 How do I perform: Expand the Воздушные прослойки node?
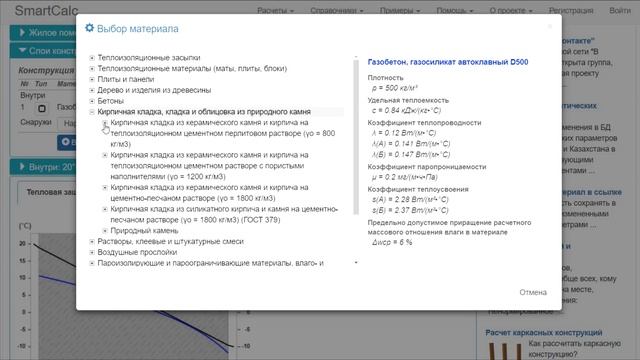(92, 252)
